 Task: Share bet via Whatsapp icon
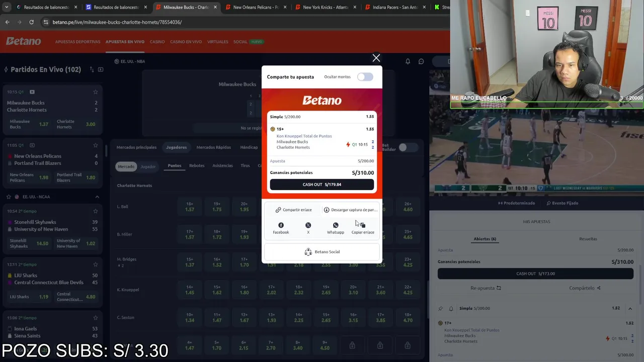(336, 228)
